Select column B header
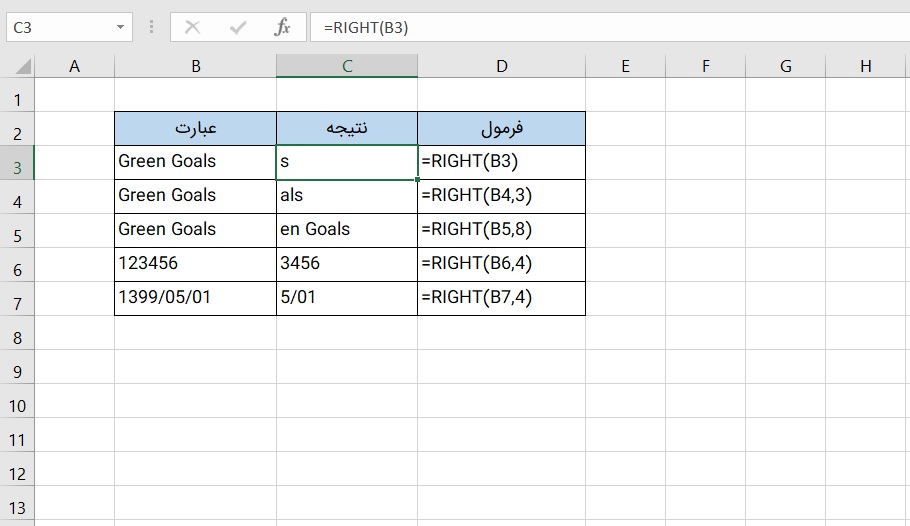 (x=196, y=67)
